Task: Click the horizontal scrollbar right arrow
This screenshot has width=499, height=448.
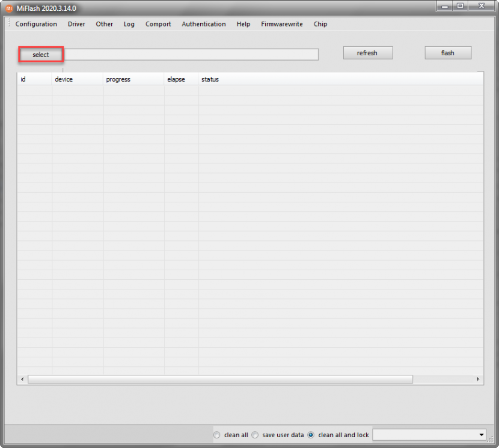Action: point(479,380)
